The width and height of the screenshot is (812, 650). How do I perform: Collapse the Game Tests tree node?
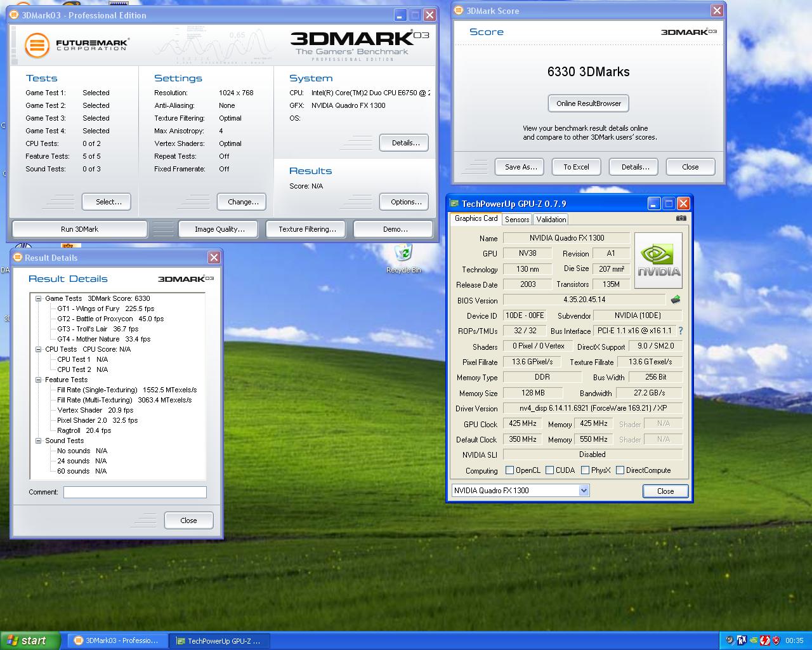(x=38, y=298)
